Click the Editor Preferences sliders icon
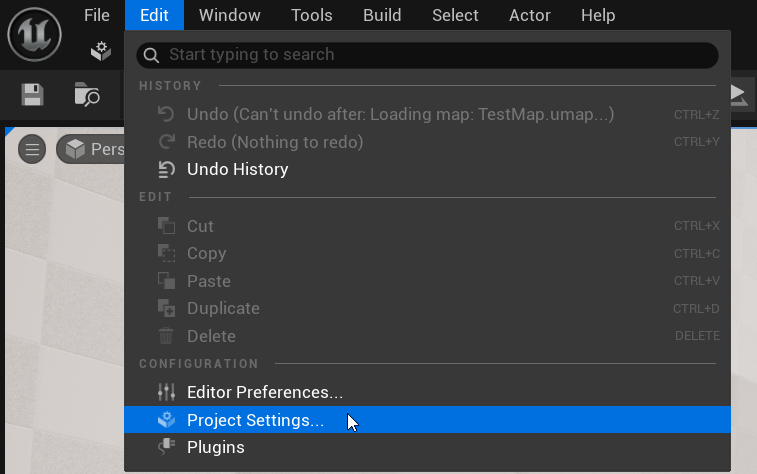757x474 pixels. pos(167,392)
